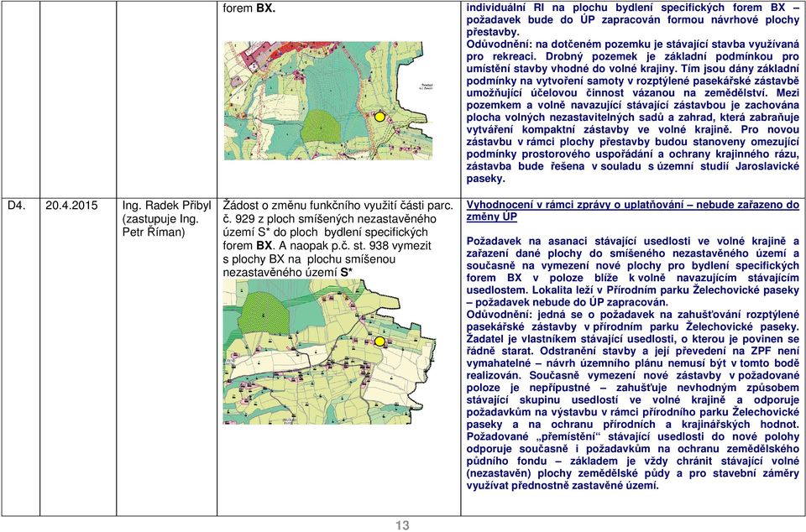
Task: Select the date "20.4.2015"
Action: coord(71,206)
